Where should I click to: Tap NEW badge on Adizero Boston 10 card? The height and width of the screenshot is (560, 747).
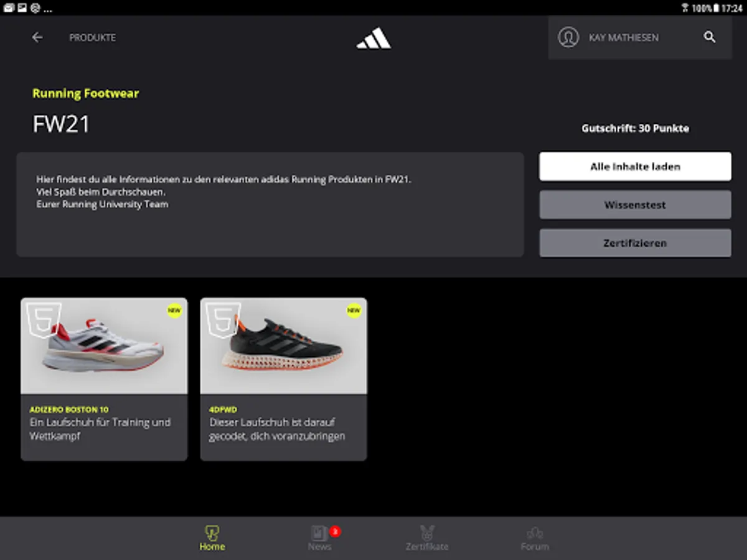coord(174,310)
